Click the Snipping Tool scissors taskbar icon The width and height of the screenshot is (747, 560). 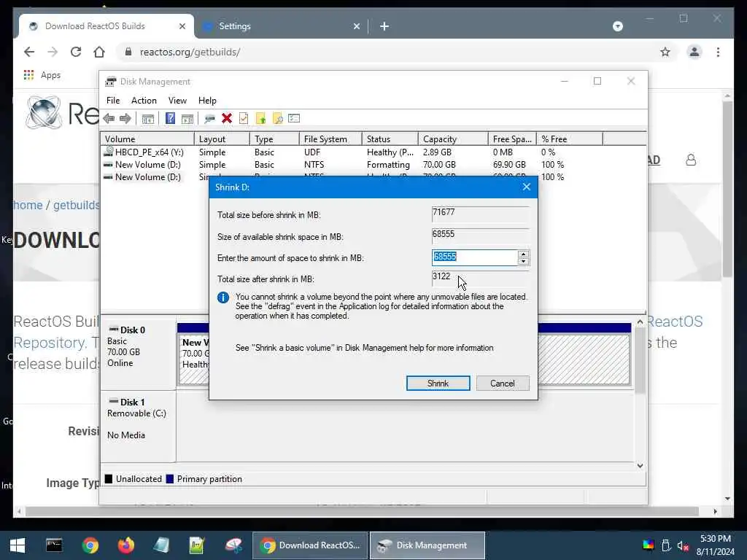click(233, 545)
